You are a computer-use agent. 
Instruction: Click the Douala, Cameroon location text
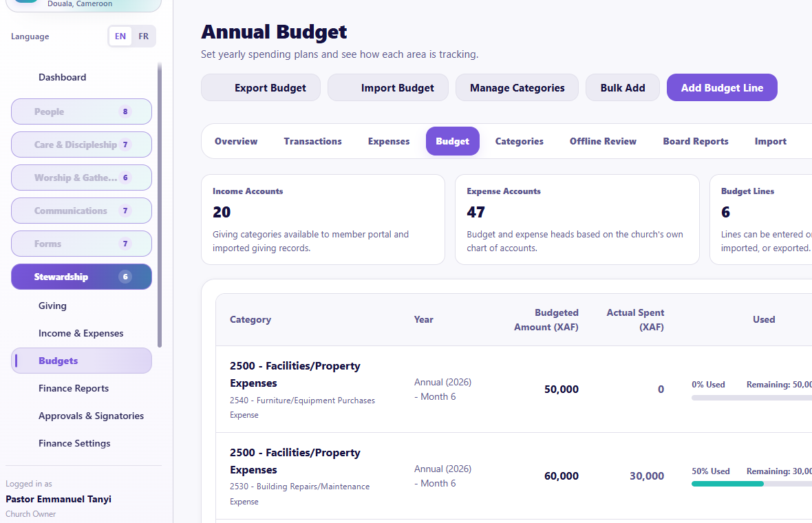tap(80, 4)
